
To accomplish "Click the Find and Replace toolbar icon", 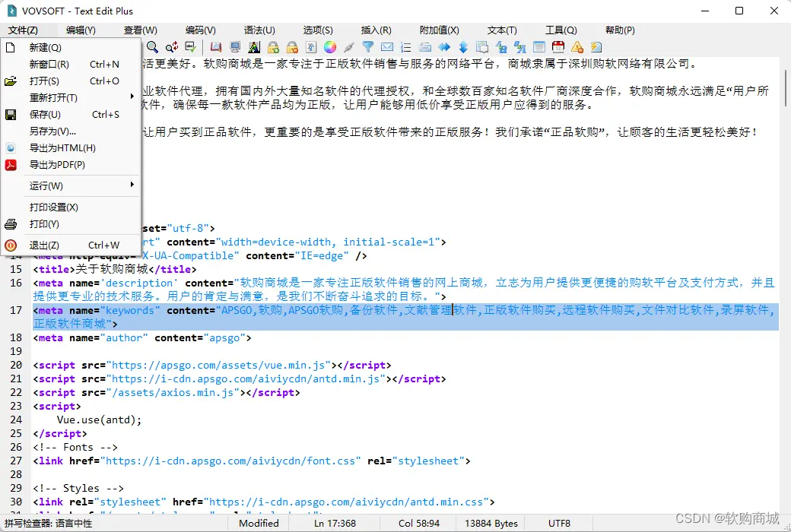I will [172, 47].
